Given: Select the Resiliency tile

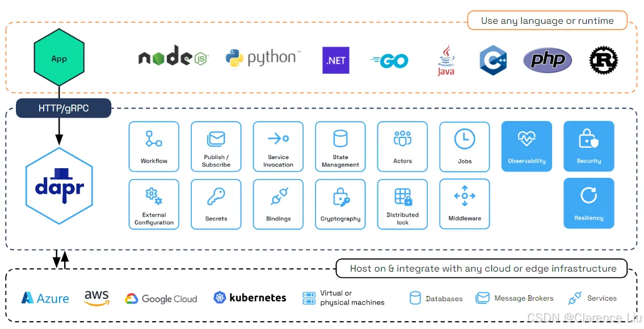Looking at the screenshot, I should [589, 203].
